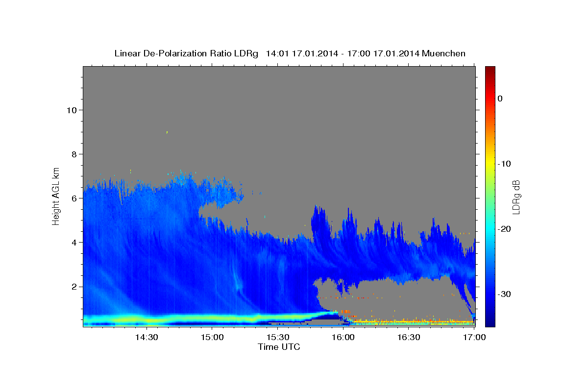Click the "-10" colorbar tick label

(x=505, y=164)
